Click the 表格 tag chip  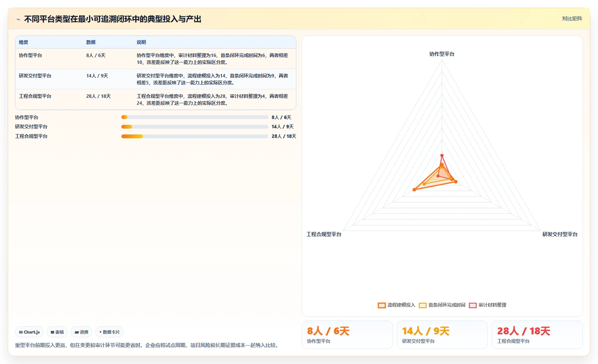pos(57,332)
